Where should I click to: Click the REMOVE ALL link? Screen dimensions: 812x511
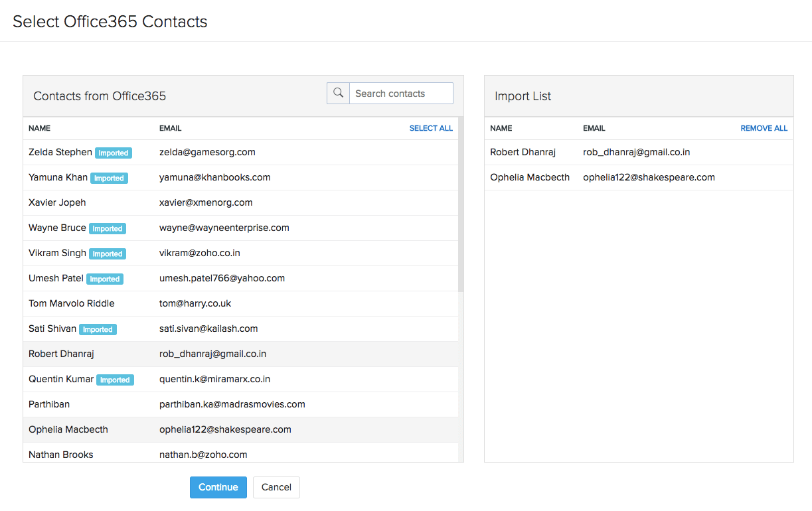click(x=764, y=128)
